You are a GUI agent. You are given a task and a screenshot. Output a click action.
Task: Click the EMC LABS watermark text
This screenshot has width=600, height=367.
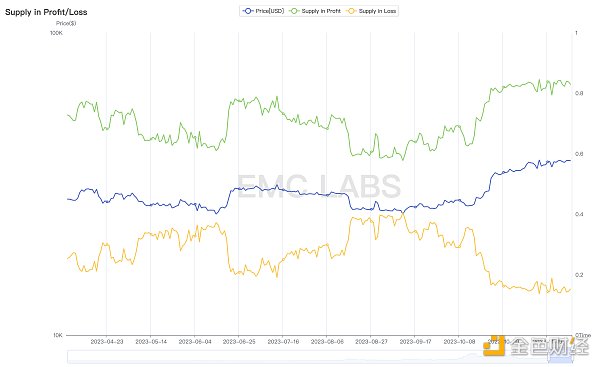tap(318, 186)
